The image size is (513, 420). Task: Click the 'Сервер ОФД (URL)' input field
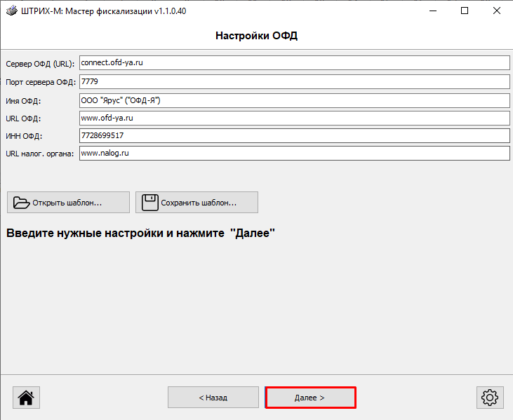[x=294, y=62]
